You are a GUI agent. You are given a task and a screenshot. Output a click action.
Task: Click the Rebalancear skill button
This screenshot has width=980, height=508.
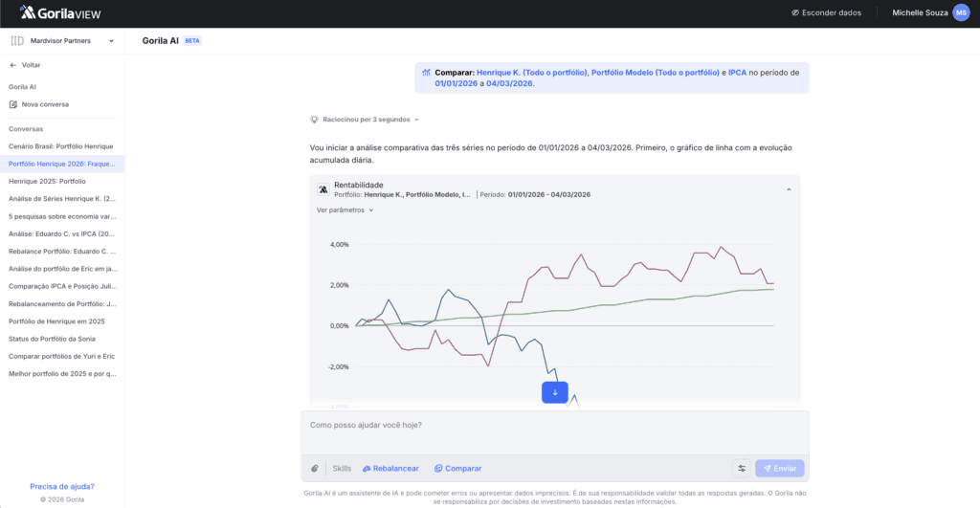(x=390, y=468)
